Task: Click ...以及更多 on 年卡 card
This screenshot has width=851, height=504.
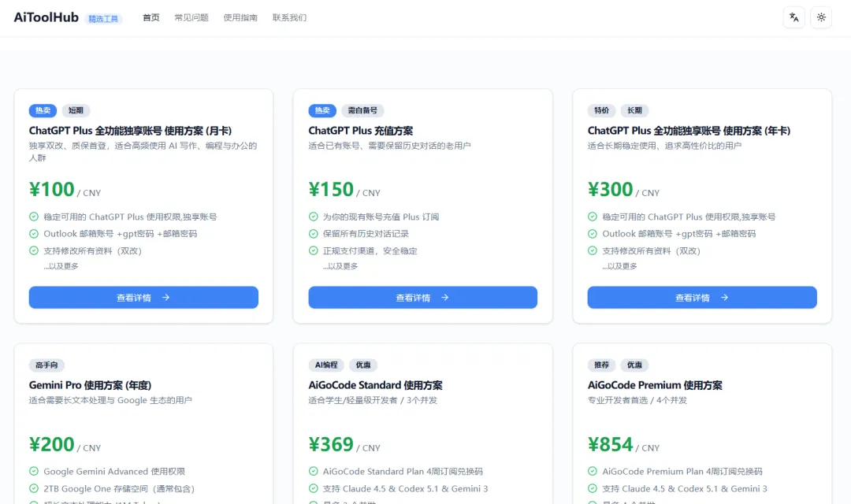Action: click(619, 266)
